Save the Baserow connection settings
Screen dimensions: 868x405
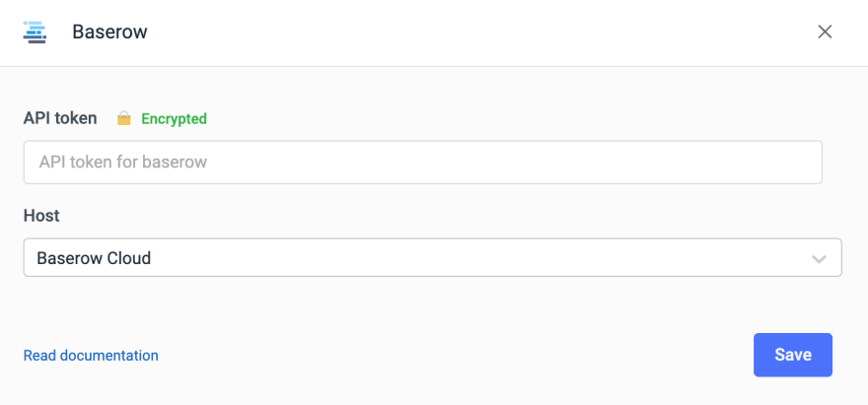(x=792, y=355)
